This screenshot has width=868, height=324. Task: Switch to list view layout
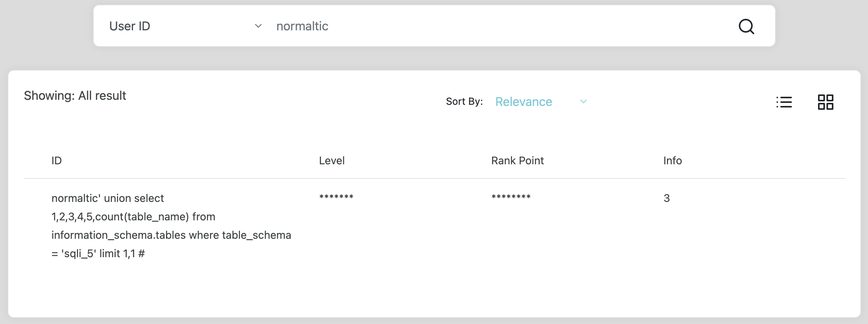(x=784, y=102)
